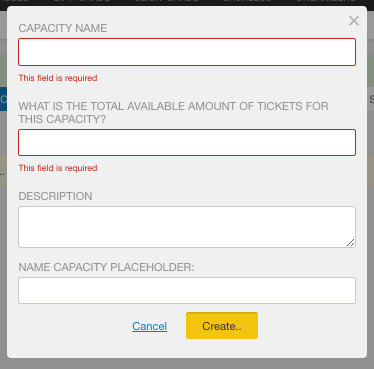The width and height of the screenshot is (374, 369).
Task: Focus the Capacity Name input field
Action: pos(187,52)
